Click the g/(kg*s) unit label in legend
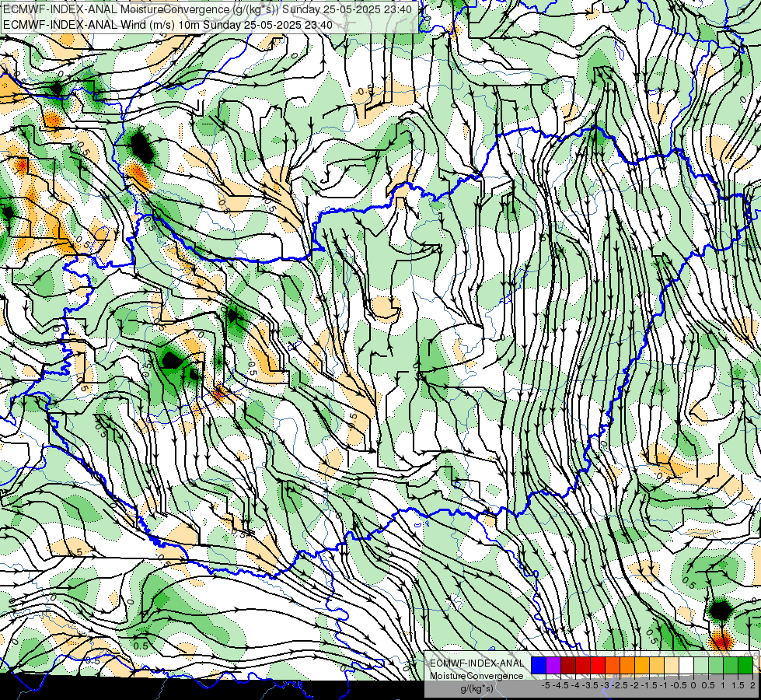761x700 pixels. coord(477,689)
